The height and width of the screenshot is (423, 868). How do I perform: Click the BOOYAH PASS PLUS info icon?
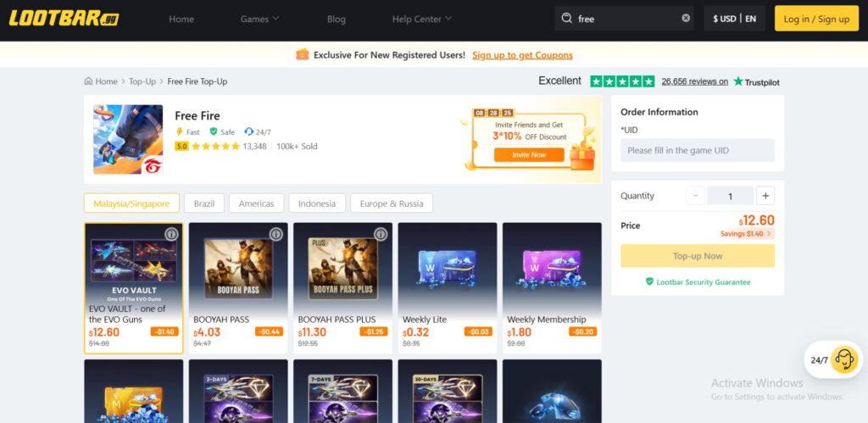point(381,234)
